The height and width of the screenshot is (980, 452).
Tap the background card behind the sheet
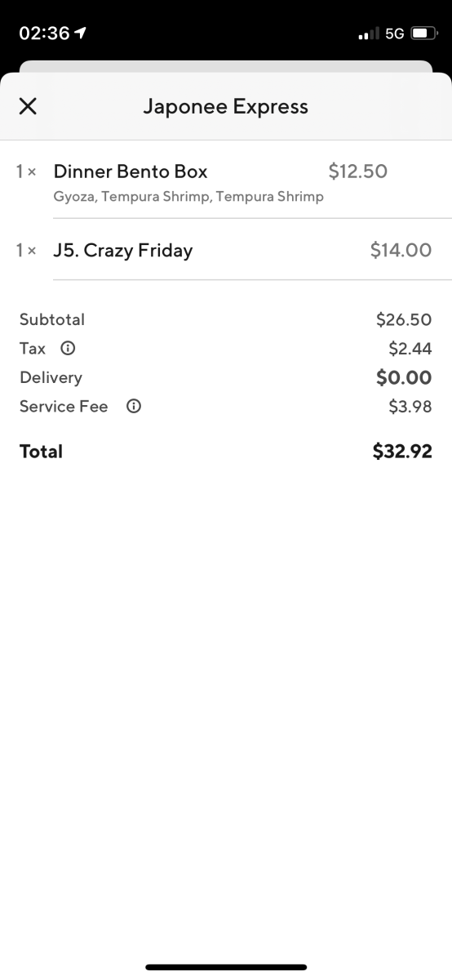point(226,66)
